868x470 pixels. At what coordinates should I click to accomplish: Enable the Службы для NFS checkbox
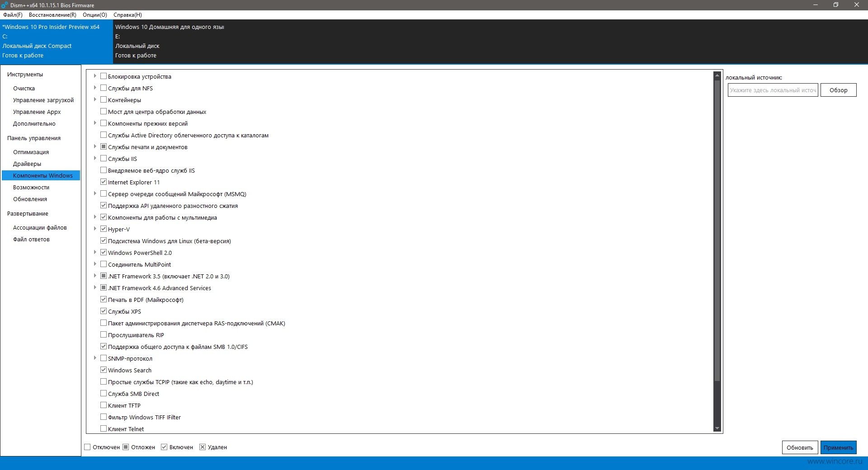point(104,88)
